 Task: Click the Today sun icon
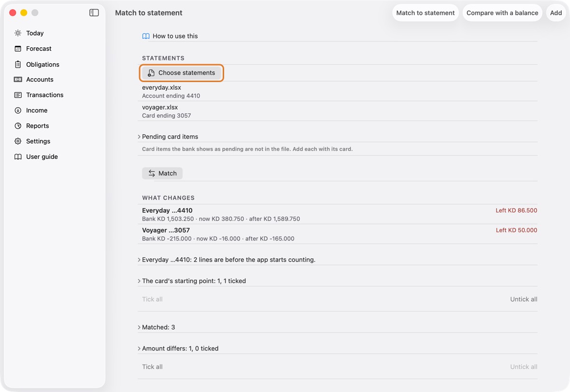click(18, 33)
